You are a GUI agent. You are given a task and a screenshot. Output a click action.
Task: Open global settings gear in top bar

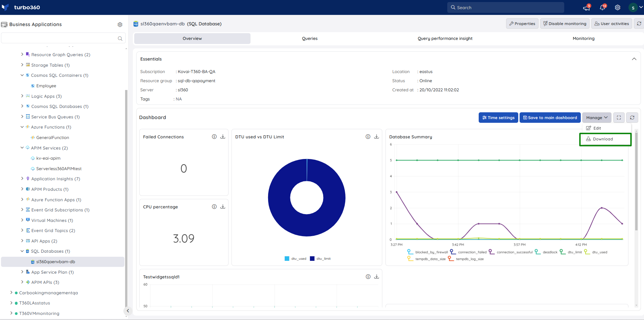tap(618, 7)
